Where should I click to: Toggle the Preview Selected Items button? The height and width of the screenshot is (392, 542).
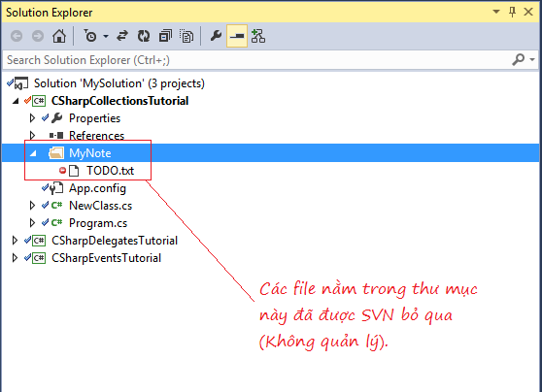coord(237,36)
